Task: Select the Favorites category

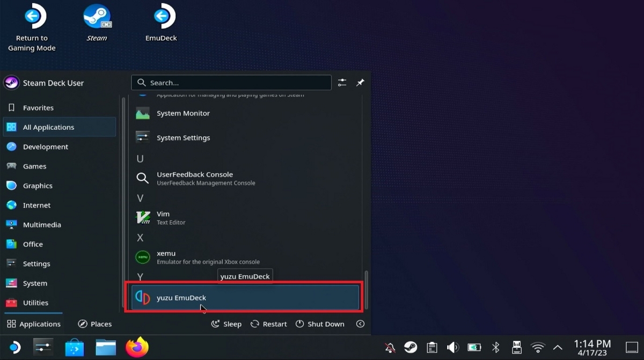Action: point(60,107)
